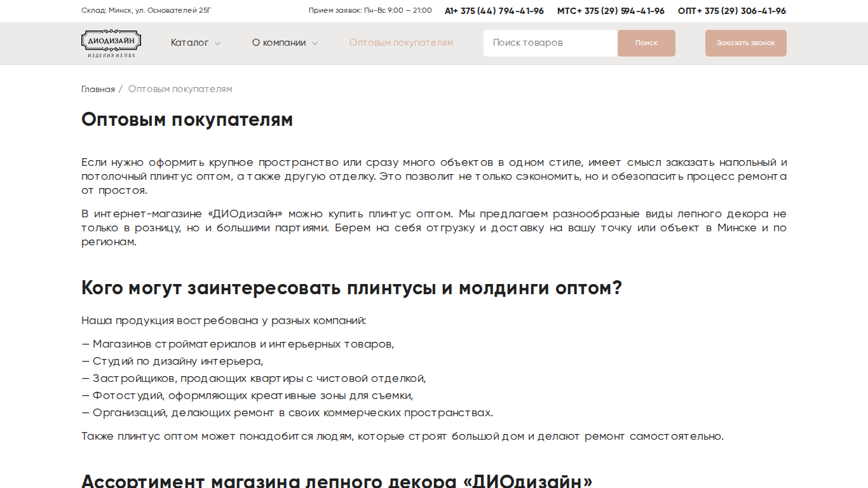Click sentence Также плинтус оптом может понадобится

point(402,437)
